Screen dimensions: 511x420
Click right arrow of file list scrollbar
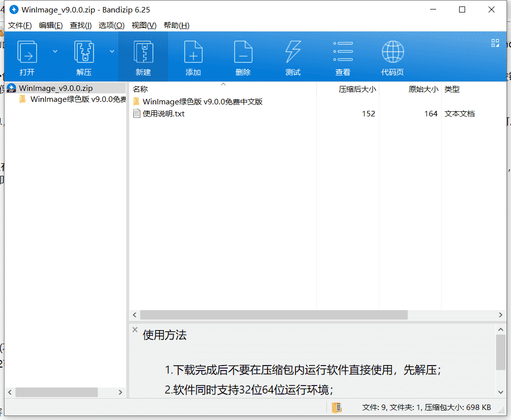pos(501,315)
